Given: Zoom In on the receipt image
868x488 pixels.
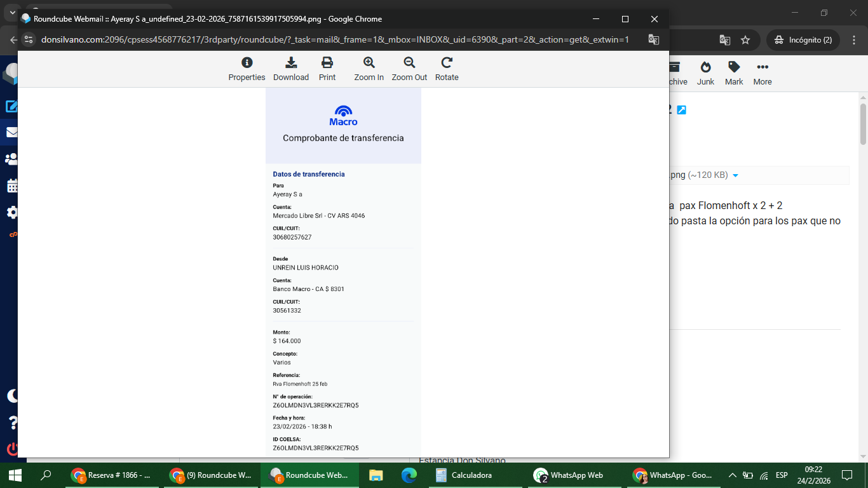Looking at the screenshot, I should tap(369, 69).
